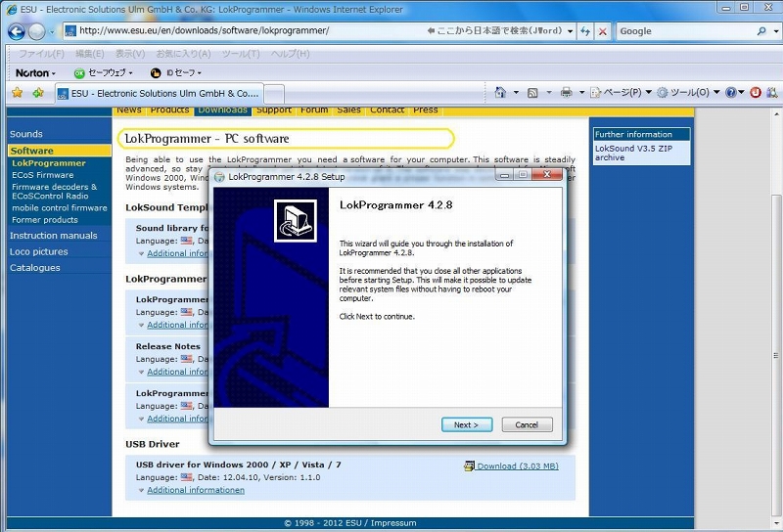
Task: Open Loco pictures sidebar link
Action: click(x=38, y=252)
